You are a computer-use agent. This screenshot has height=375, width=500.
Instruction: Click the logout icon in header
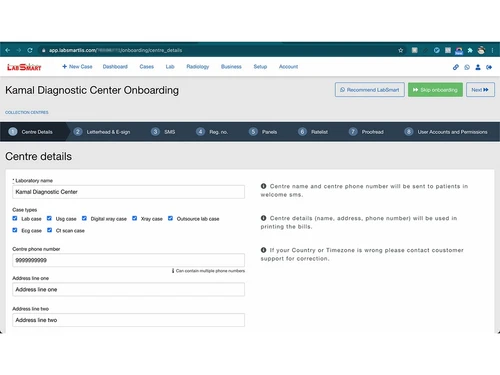pyautogui.click(x=489, y=67)
